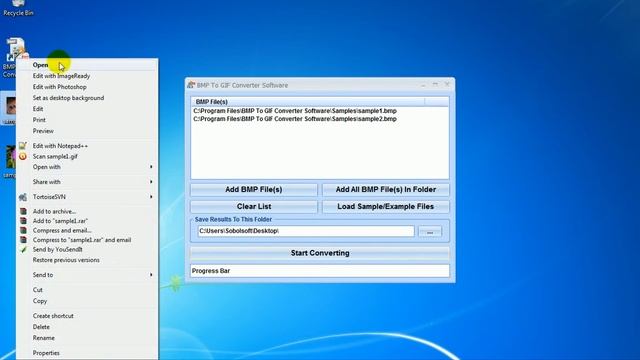The height and width of the screenshot is (360, 640).
Task: Click the green check icon beside YouSendIt
Action: click(x=23, y=249)
